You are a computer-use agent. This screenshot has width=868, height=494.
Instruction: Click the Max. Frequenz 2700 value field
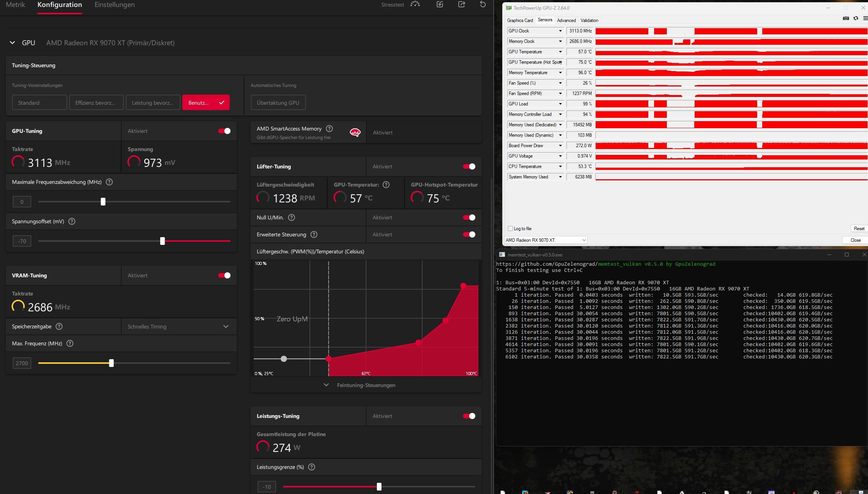tap(22, 363)
